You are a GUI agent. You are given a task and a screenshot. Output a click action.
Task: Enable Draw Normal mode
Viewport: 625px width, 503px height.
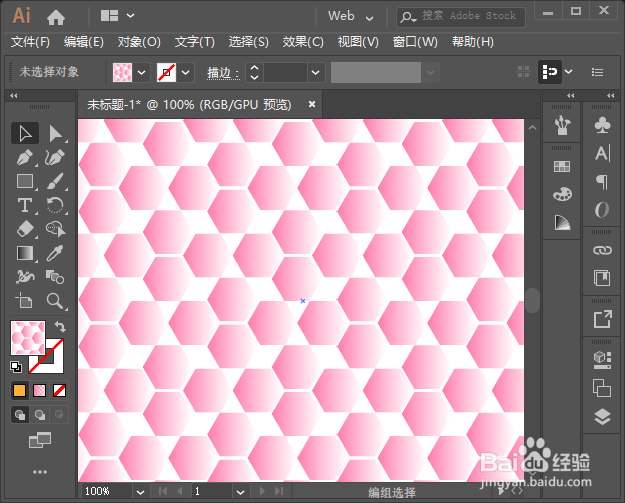coord(20,415)
